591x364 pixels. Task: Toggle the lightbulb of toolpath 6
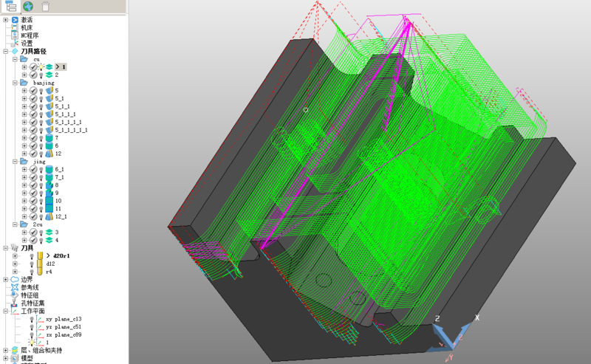coord(41,145)
